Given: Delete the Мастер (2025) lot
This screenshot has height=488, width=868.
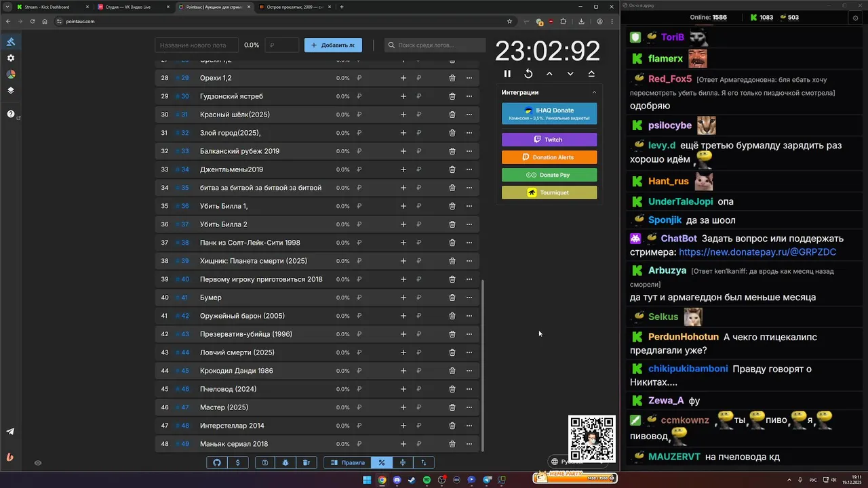Looking at the screenshot, I should point(452,407).
